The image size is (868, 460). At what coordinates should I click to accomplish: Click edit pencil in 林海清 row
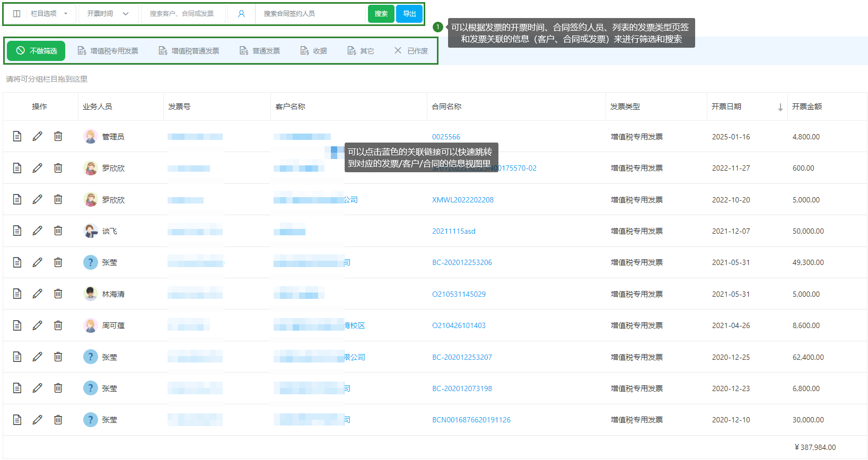point(37,294)
